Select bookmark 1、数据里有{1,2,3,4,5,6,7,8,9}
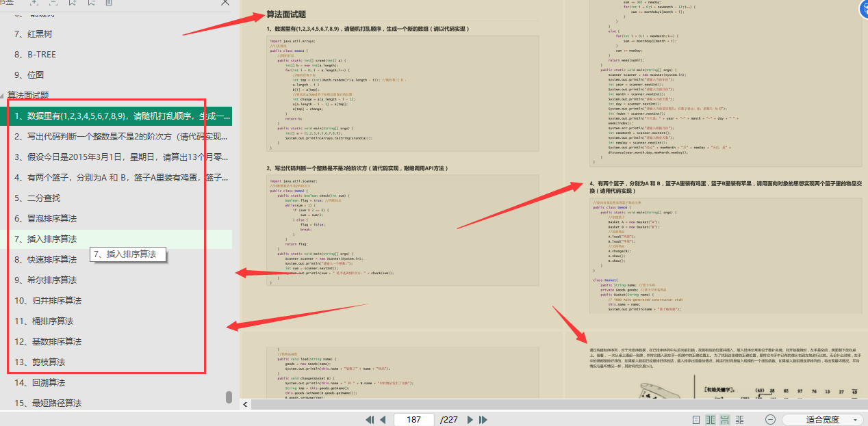Screen dimensions: 868x426 tap(116, 116)
